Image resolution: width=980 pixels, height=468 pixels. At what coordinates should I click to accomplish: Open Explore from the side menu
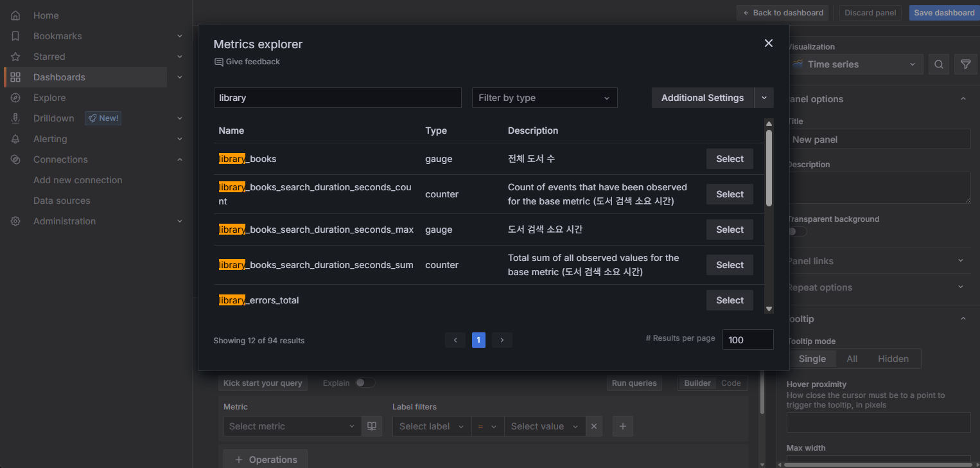tap(49, 98)
